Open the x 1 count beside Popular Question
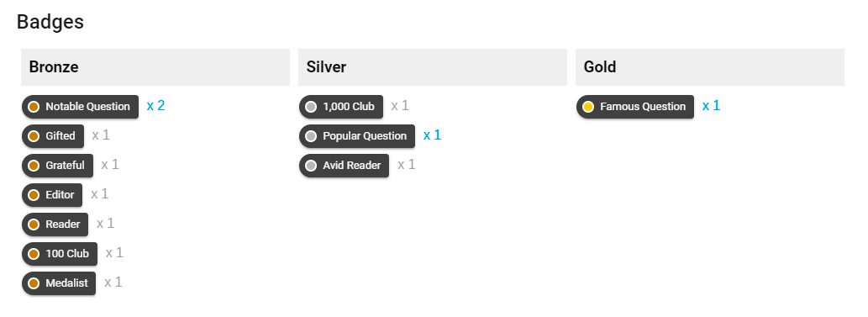This screenshot has width=868, height=317. coord(432,135)
